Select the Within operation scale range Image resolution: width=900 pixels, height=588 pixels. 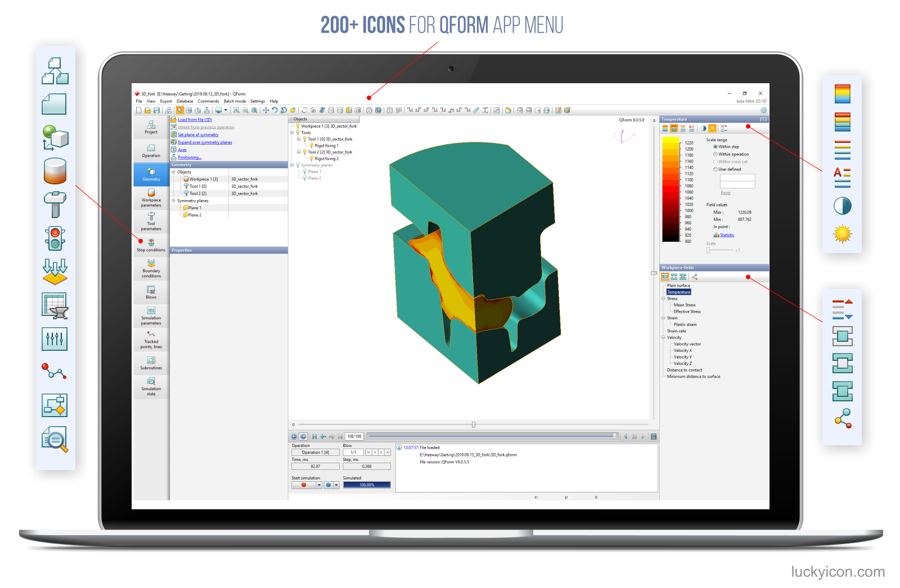[715, 154]
